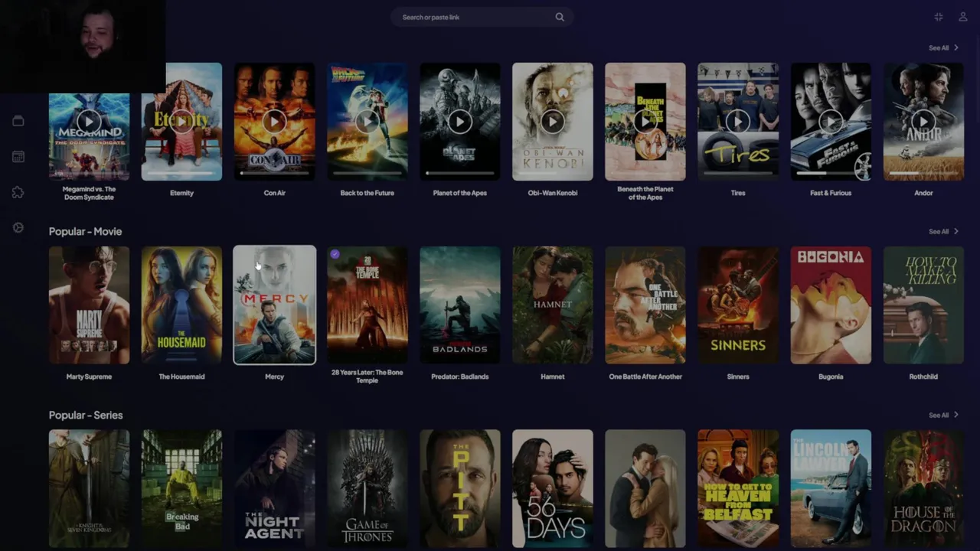Open the Game of Thrones poster

(367, 489)
